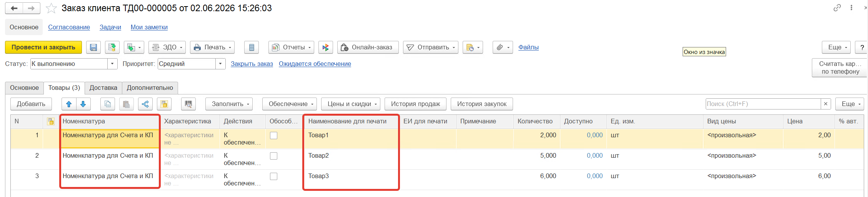Click the Статус field К выполнению

coord(69,64)
